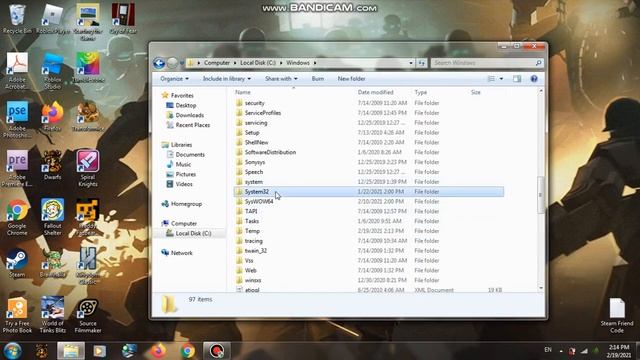Open the Recycle Bin desktop icon
This screenshot has width=640, height=360.
[x=17, y=19]
